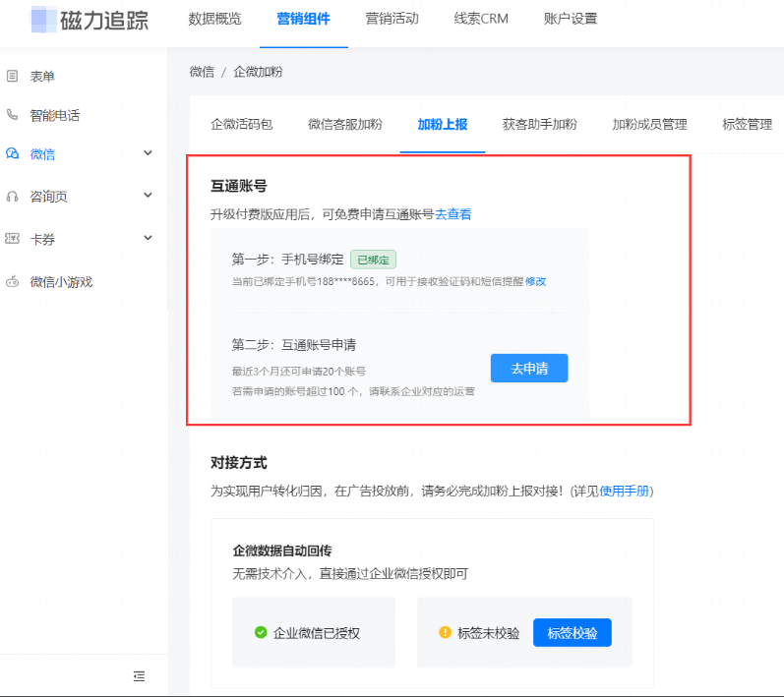
Task: Click 修改 to change bound phone
Action: tap(535, 281)
